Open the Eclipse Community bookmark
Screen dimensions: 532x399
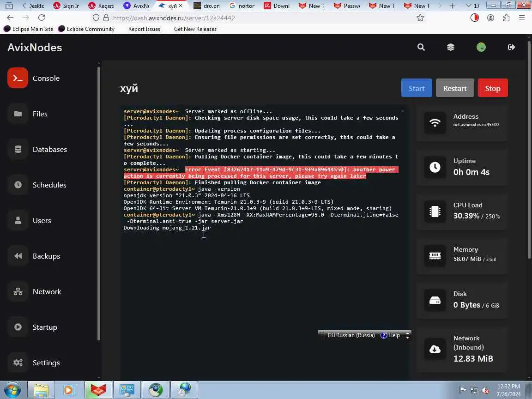click(86, 29)
